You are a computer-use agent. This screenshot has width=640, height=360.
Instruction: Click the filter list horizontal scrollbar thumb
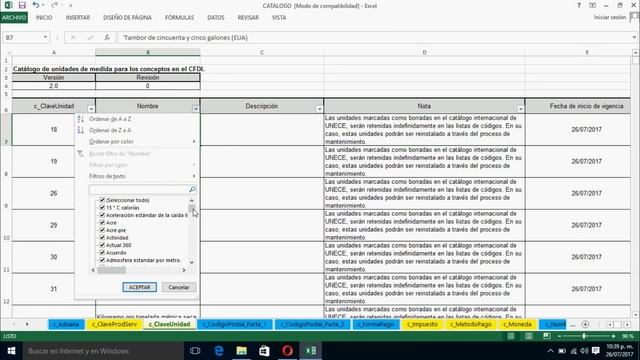pyautogui.click(x=111, y=270)
